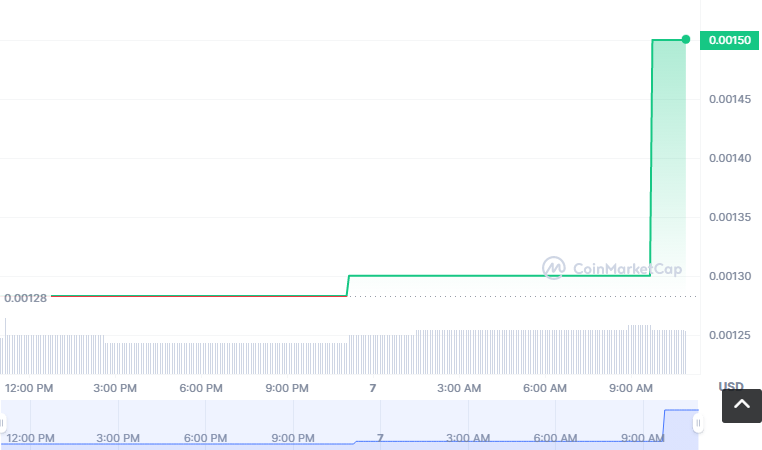Click the 12:00 PM label in the range navigator
This screenshot has width=762, height=450.
pyautogui.click(x=31, y=438)
